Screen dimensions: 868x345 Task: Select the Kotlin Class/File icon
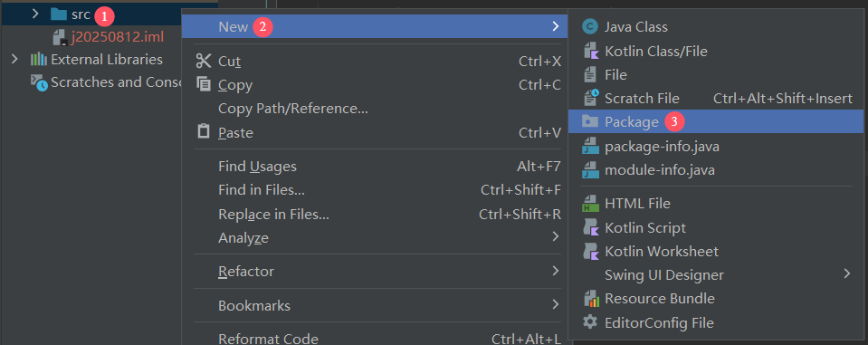click(591, 51)
